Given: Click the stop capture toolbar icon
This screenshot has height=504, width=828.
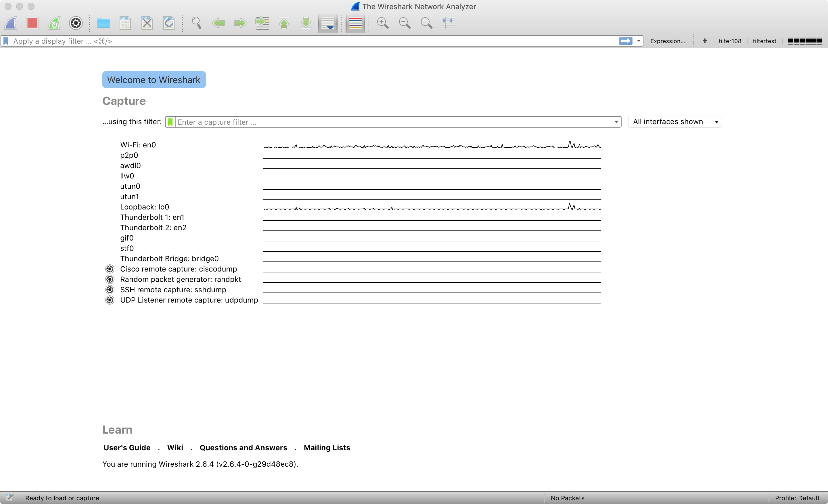Looking at the screenshot, I should point(32,22).
